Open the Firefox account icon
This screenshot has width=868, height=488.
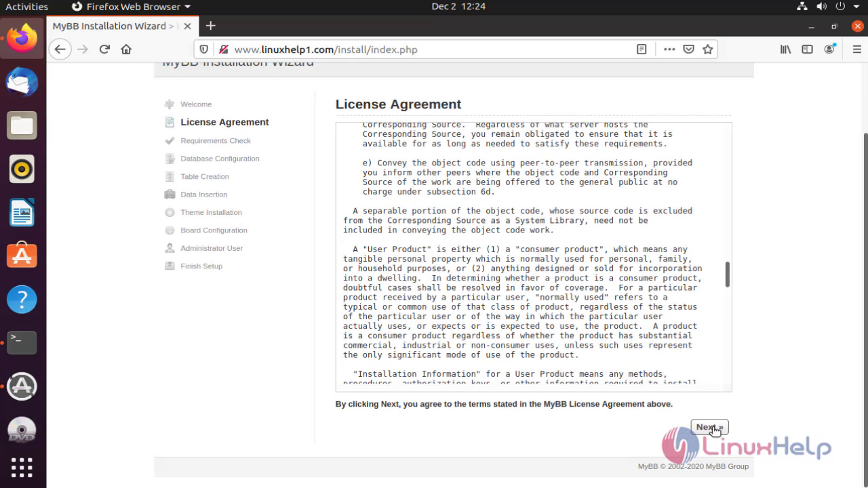(830, 49)
